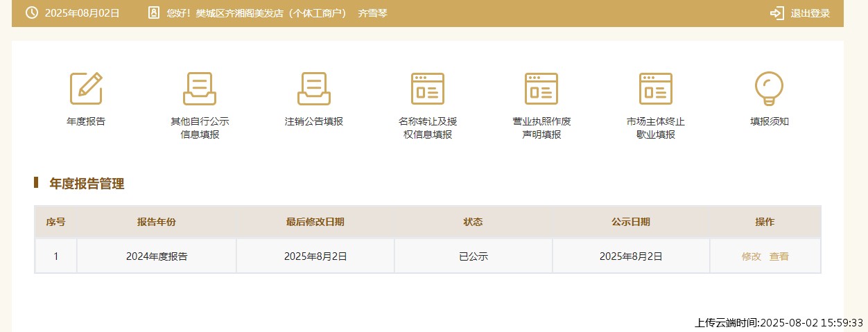Screen dimensions: 868x332
Task: Open the 年度报告 pencil icon
Action: tap(86, 88)
